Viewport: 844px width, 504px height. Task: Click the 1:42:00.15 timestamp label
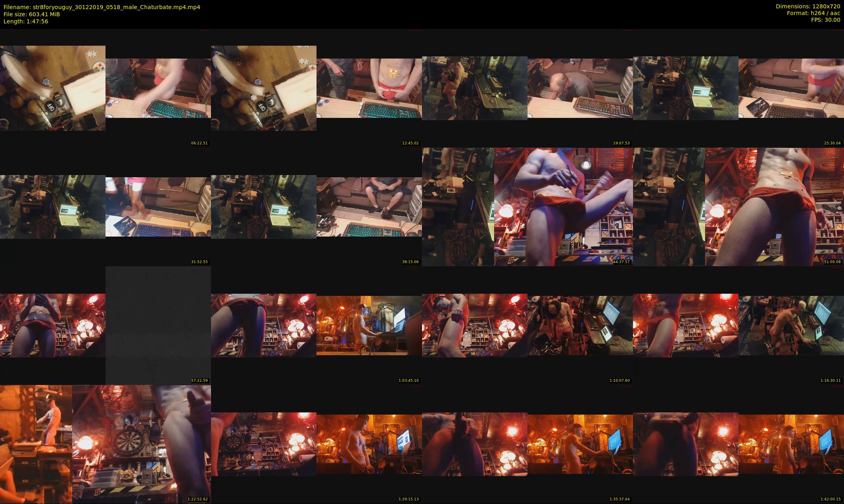[x=831, y=499]
